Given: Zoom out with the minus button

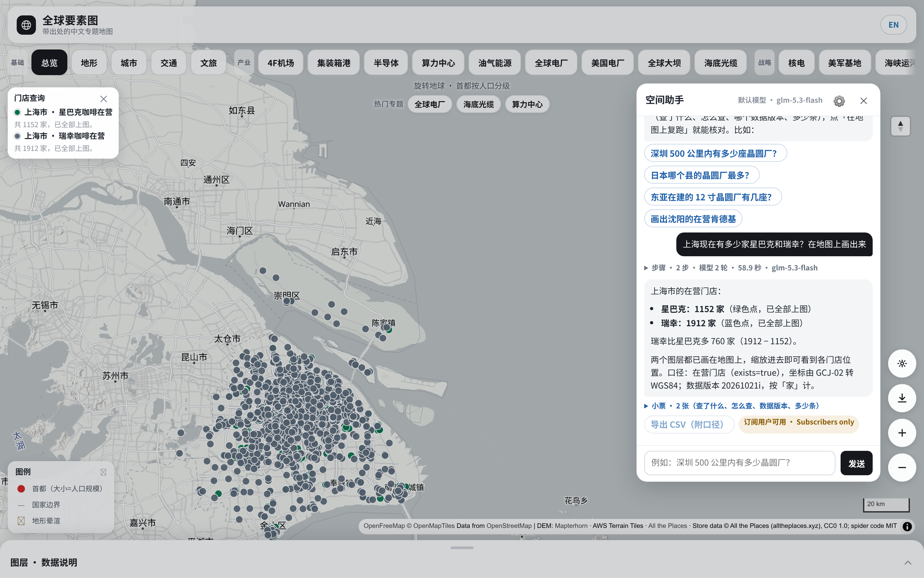Looking at the screenshot, I should 902,467.
